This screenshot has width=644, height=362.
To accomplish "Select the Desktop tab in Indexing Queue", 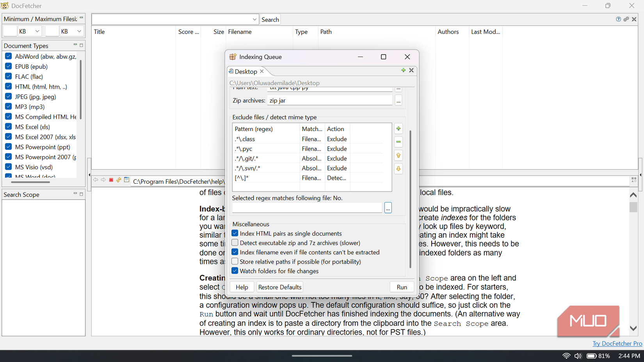I will tap(246, 71).
